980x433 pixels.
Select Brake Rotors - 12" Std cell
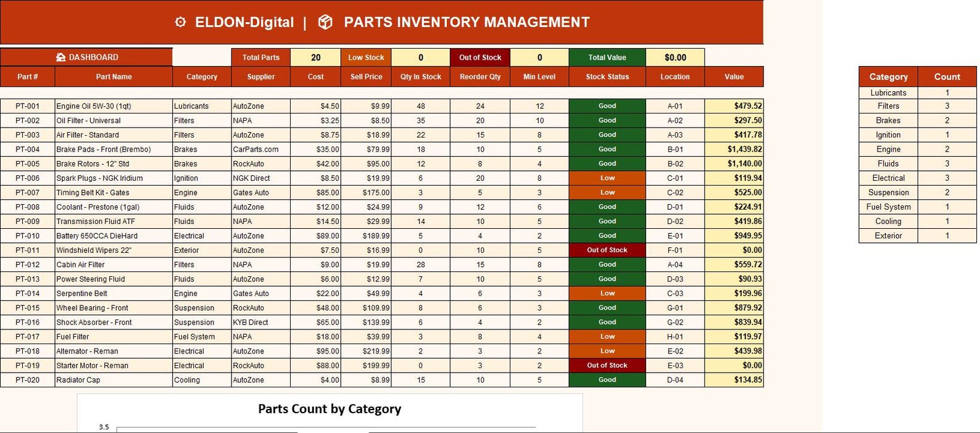[114, 163]
